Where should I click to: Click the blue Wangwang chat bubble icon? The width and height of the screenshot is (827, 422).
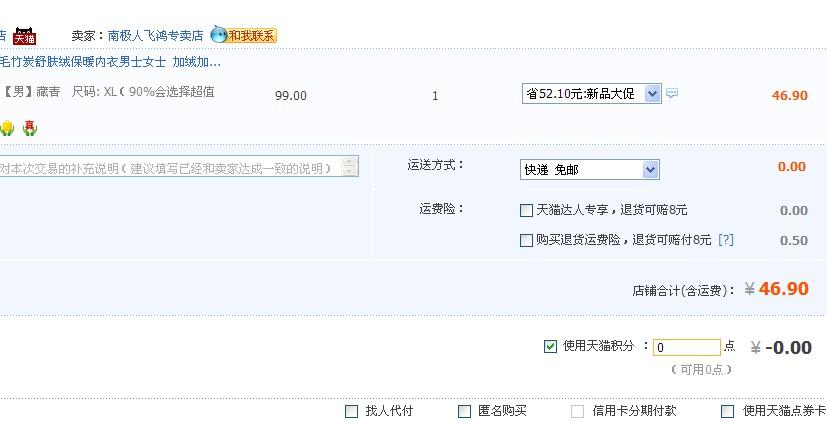[218, 35]
